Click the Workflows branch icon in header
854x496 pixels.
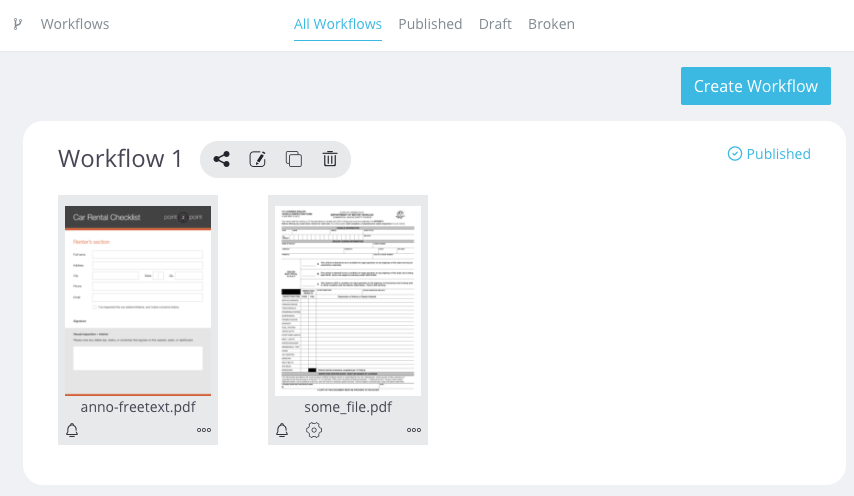pyautogui.click(x=18, y=24)
